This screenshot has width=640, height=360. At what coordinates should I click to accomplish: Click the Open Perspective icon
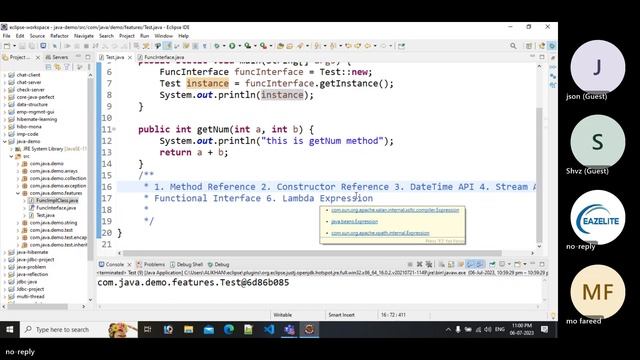529,46
